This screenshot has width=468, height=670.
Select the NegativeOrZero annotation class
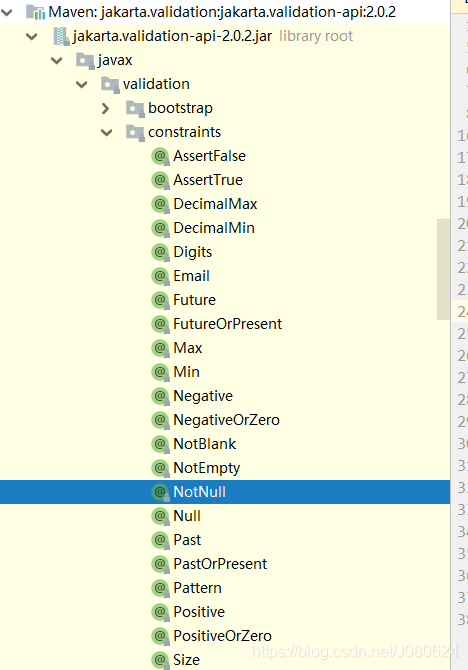point(227,420)
